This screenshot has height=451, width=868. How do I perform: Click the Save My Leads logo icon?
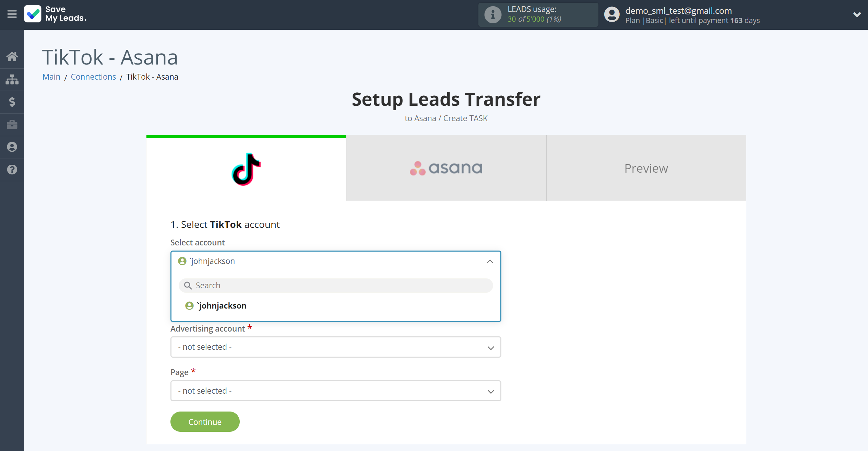pos(32,14)
